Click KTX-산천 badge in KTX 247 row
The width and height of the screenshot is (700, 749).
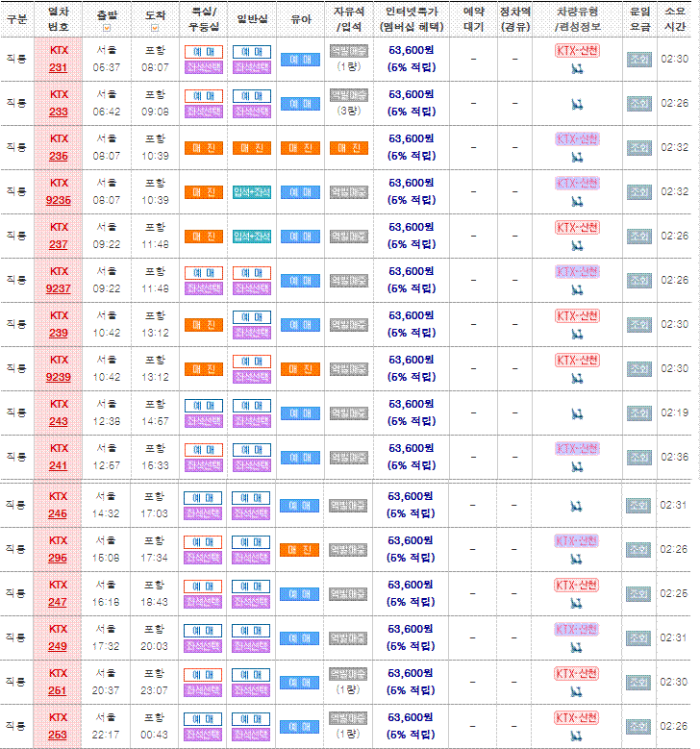point(576,586)
